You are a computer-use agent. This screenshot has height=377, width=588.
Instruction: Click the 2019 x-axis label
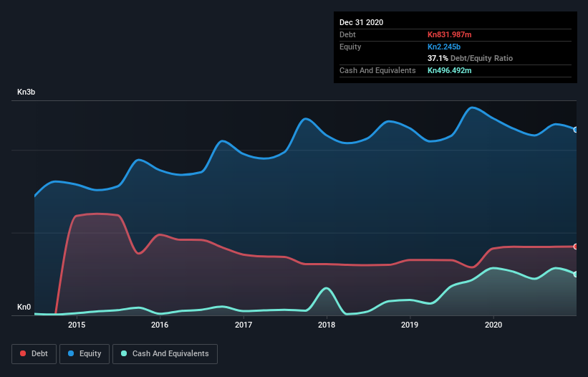tap(410, 325)
